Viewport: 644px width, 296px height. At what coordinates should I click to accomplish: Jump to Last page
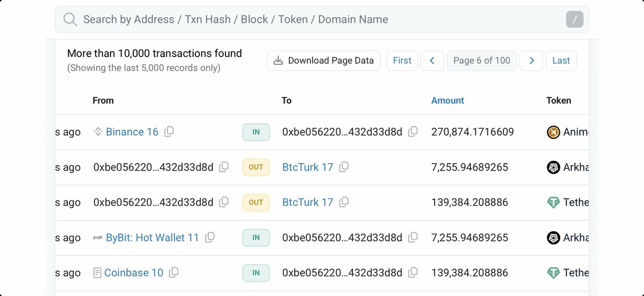[561, 61]
